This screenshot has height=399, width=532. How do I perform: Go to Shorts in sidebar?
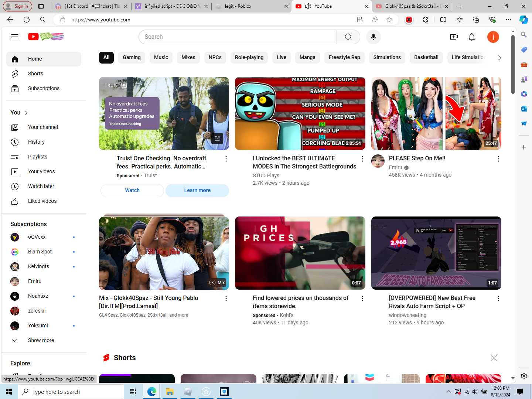44,74
